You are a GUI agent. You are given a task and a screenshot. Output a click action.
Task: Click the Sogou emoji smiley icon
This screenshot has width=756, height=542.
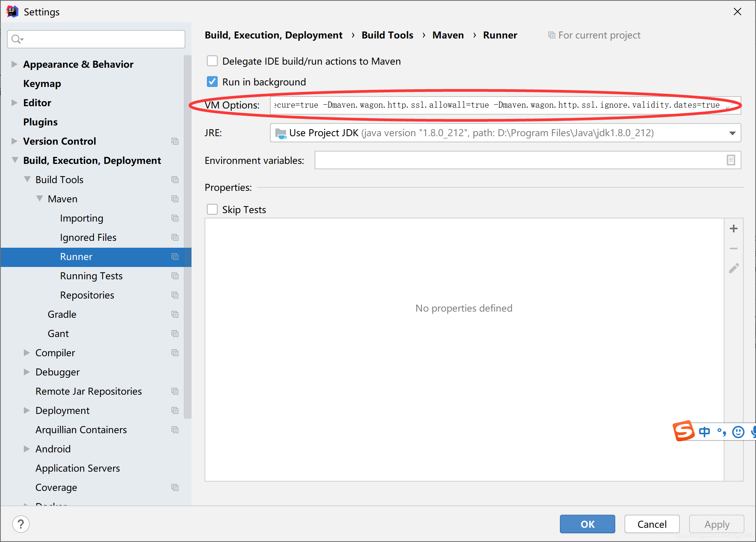point(738,432)
